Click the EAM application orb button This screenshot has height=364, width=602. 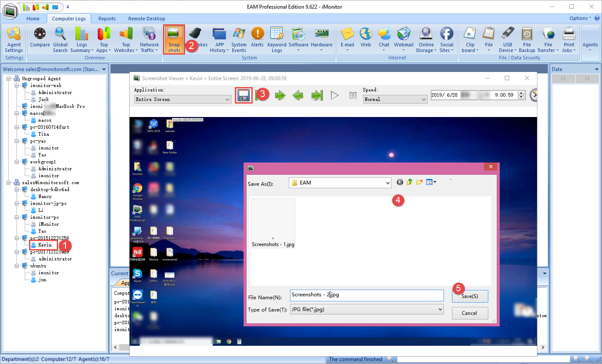click(x=11, y=11)
